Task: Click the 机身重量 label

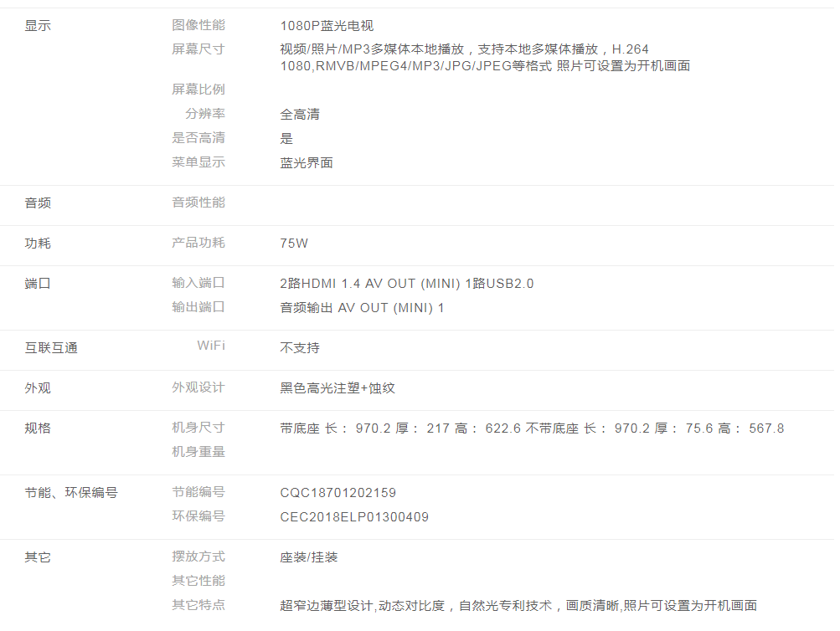Action: [198, 452]
